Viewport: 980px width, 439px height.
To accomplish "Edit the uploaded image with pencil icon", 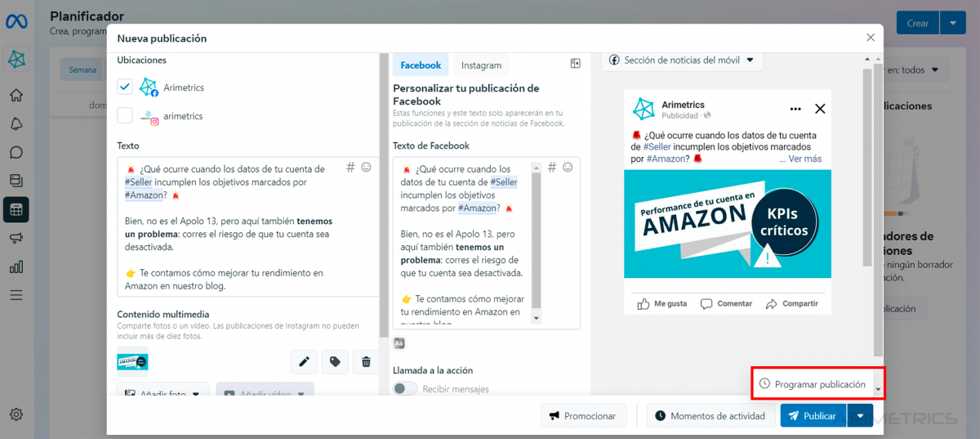I will click(304, 361).
